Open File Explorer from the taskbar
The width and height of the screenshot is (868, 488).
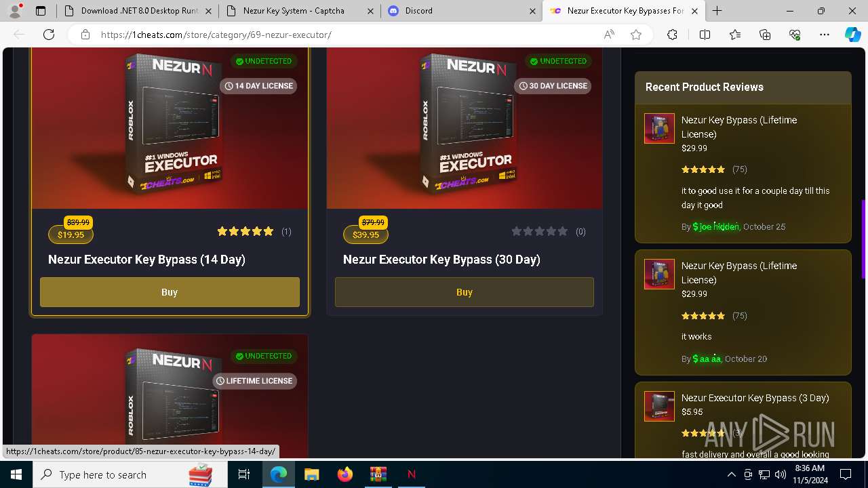tap(311, 474)
